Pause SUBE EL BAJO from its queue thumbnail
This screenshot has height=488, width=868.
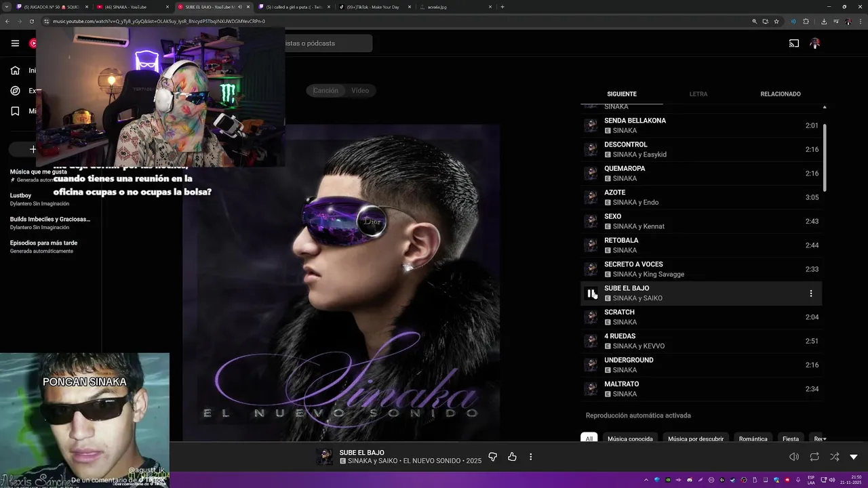[x=591, y=293]
